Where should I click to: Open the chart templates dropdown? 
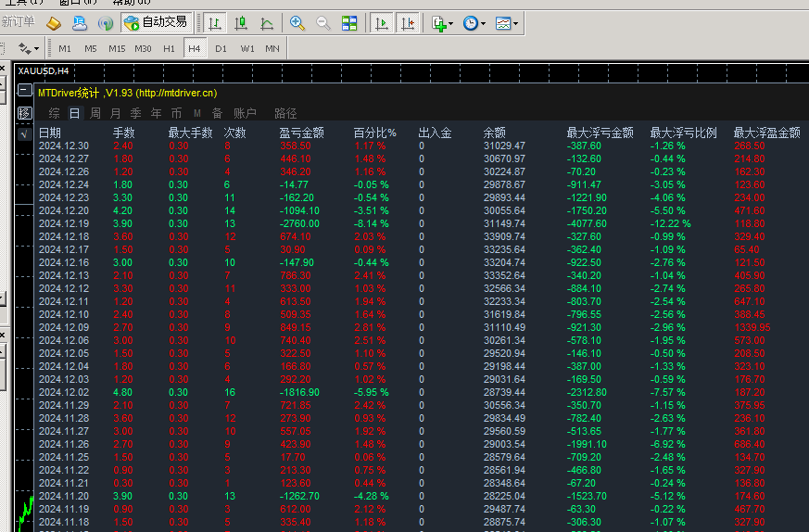coord(506,22)
